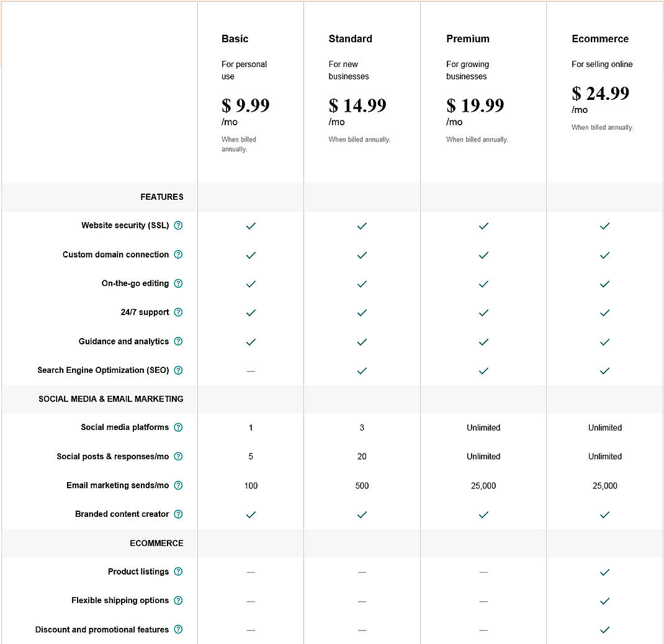This screenshot has height=644, width=664.
Task: Click help icon beside Branded content creator
Action: (178, 514)
